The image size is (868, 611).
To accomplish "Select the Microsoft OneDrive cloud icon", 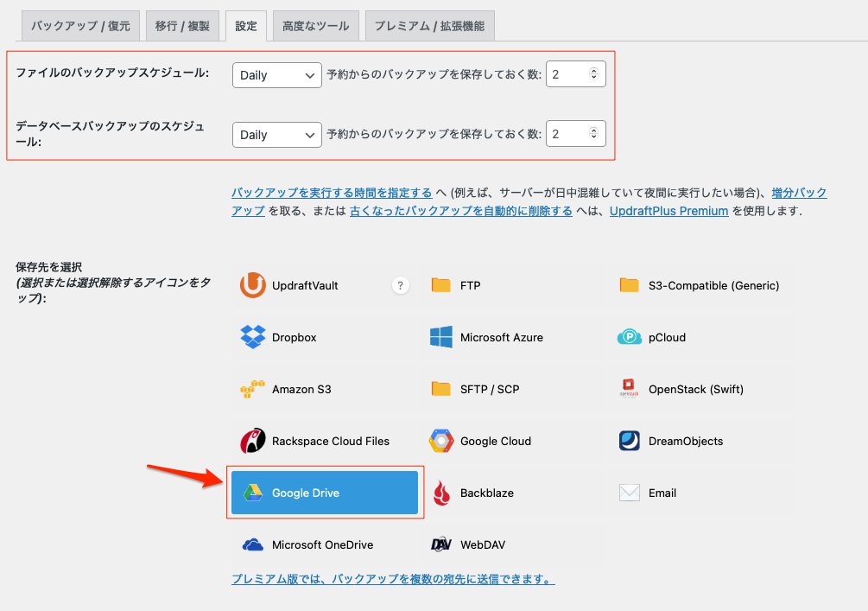I will click(253, 544).
